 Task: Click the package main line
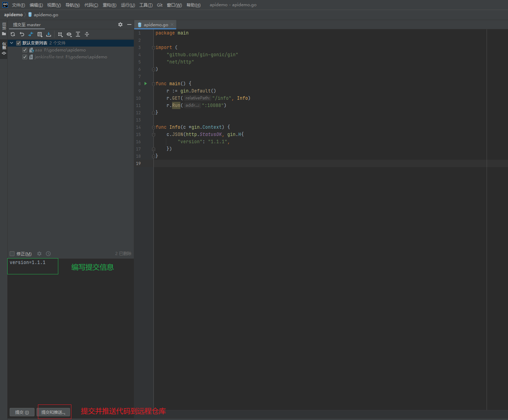172,33
